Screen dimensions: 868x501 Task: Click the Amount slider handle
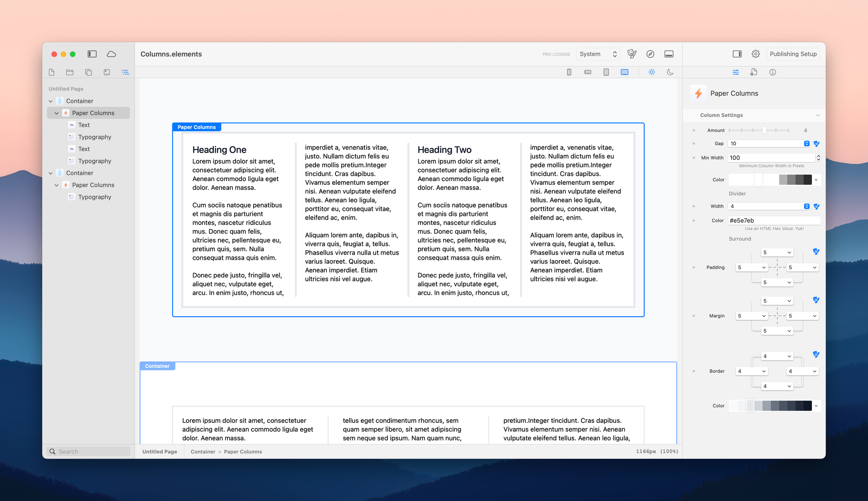764,131
